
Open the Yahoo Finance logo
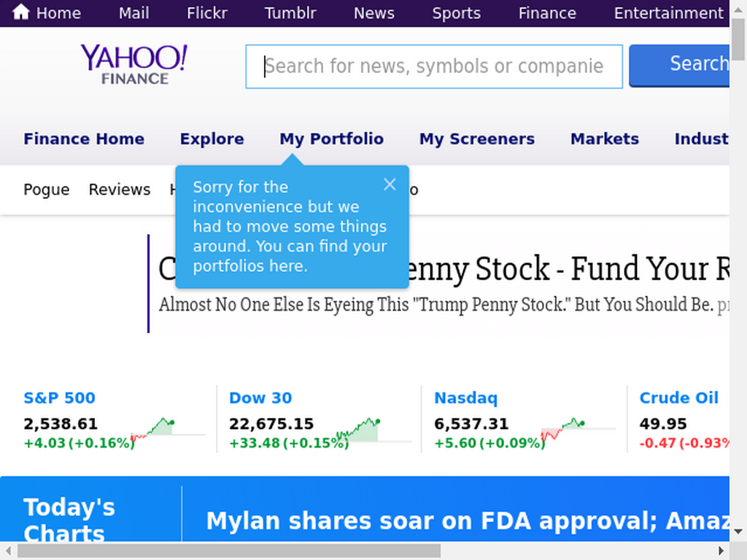(x=134, y=65)
